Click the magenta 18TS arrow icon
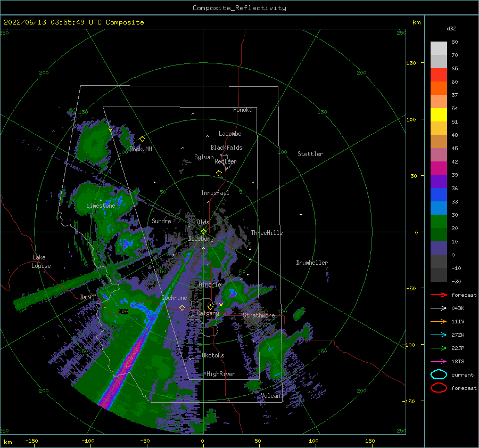 [x=439, y=362]
